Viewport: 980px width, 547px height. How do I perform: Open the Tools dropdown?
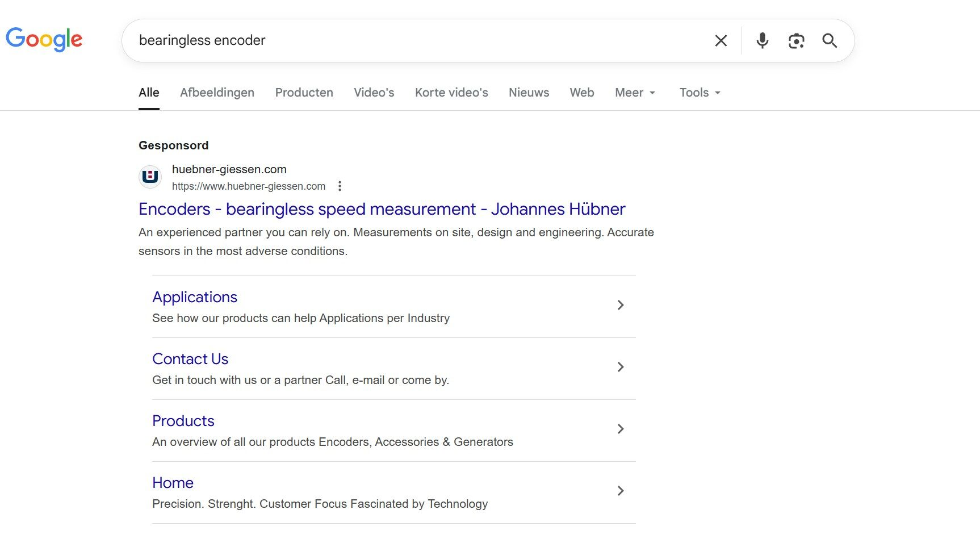[x=700, y=93]
